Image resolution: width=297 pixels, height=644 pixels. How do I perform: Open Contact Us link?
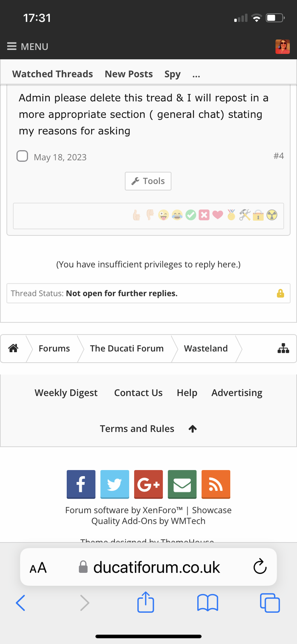click(138, 393)
